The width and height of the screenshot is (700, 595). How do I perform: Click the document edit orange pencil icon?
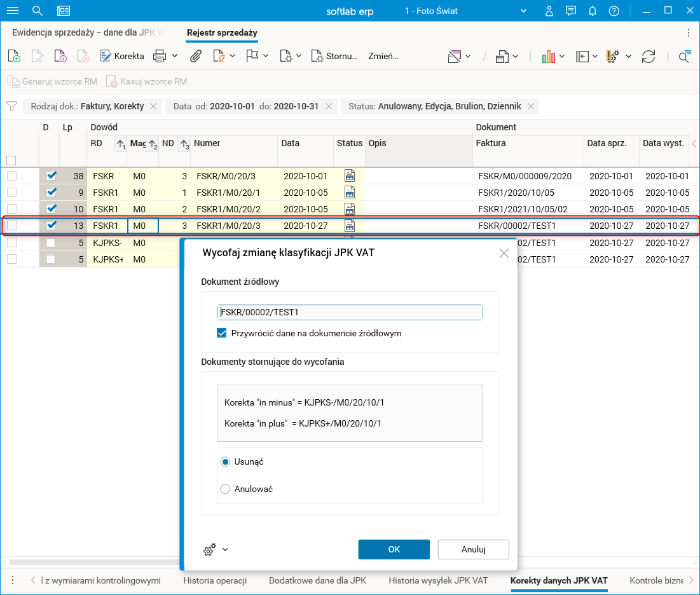pyautogui.click(x=219, y=56)
